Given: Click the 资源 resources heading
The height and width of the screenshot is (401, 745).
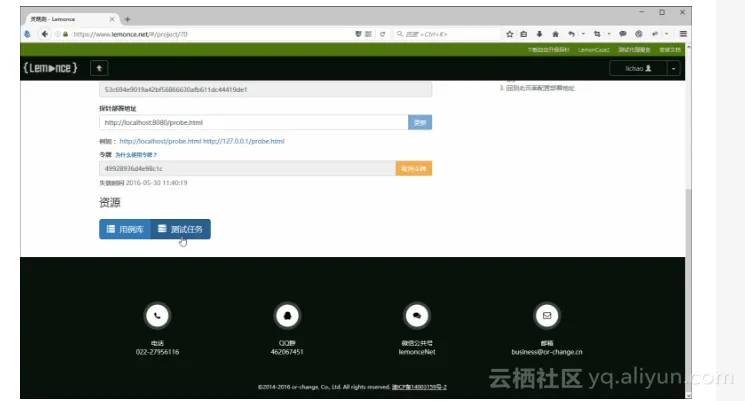Looking at the screenshot, I should pyautogui.click(x=110, y=202).
